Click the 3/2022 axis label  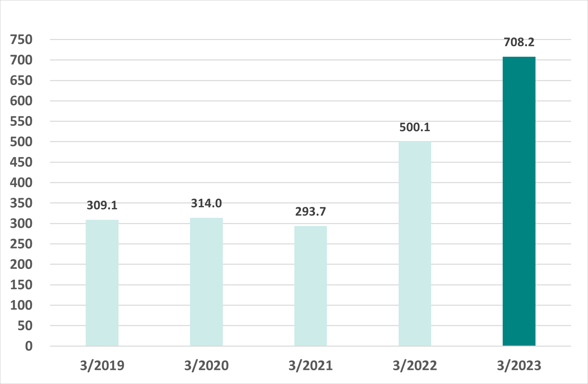pos(415,366)
